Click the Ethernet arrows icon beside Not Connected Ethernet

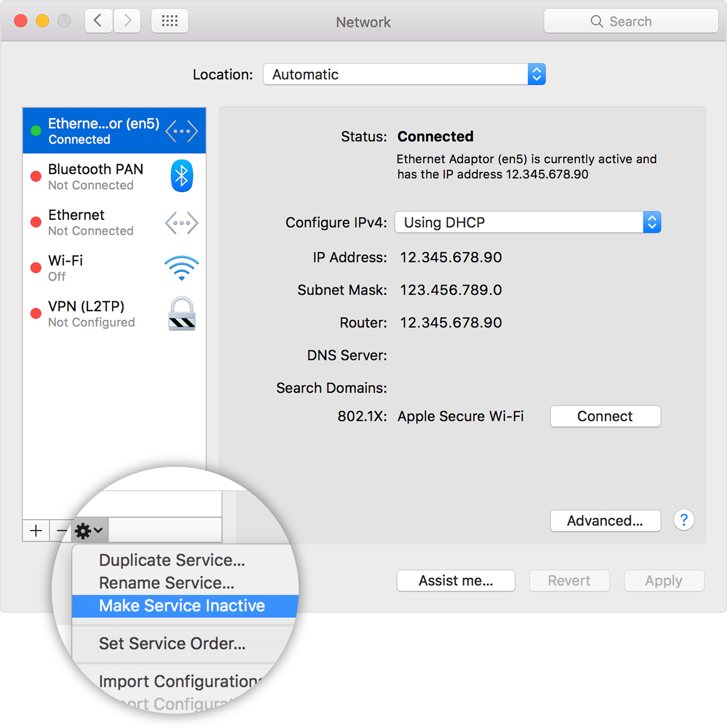(x=182, y=223)
